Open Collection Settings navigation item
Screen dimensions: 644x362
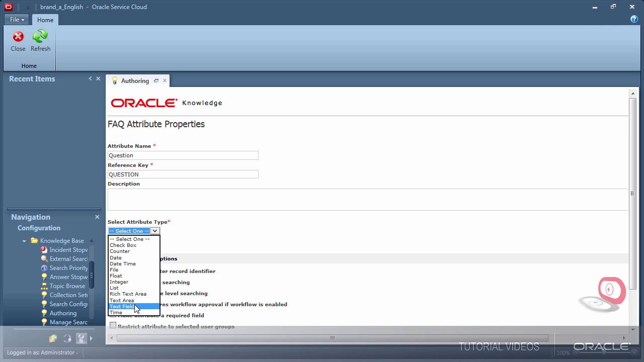[68, 295]
